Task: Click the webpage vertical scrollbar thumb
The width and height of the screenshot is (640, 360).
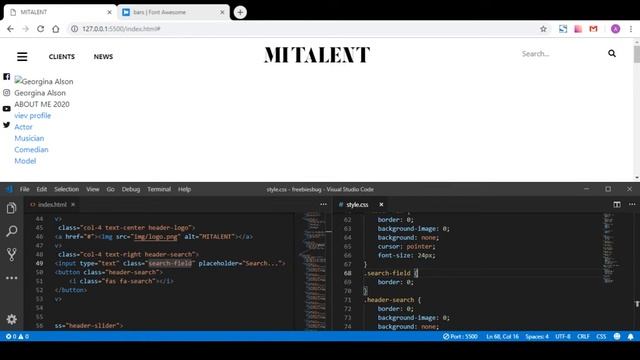Action: click(637, 54)
